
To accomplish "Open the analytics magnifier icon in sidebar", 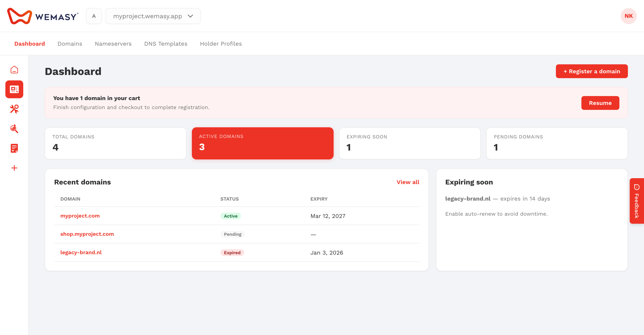I will click(14, 129).
